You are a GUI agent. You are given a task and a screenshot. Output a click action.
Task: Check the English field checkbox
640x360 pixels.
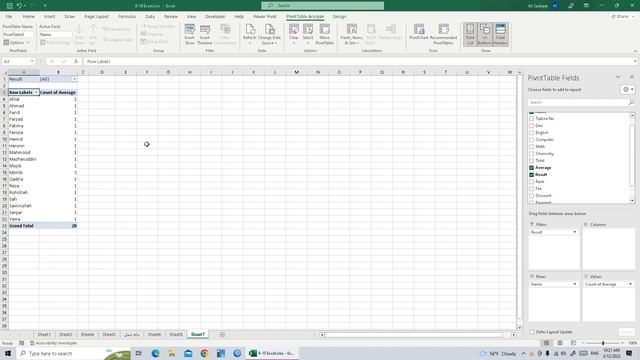coord(531,133)
